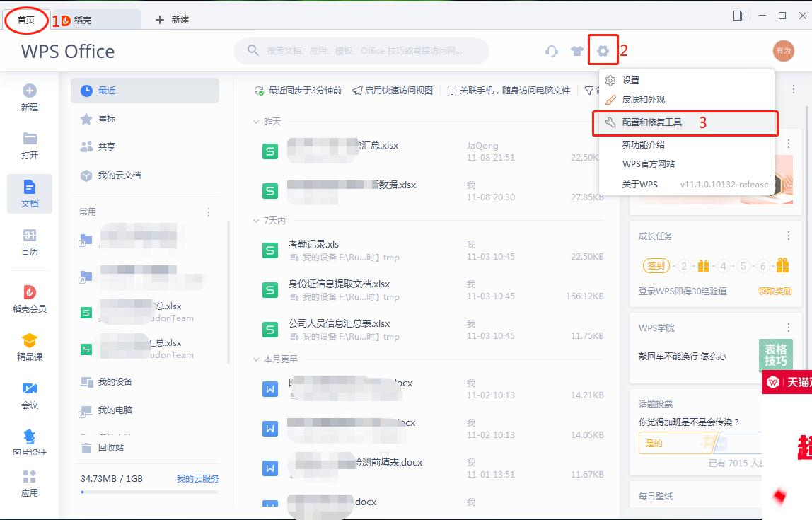Click the 新建 tab button with plus sign

point(172,20)
